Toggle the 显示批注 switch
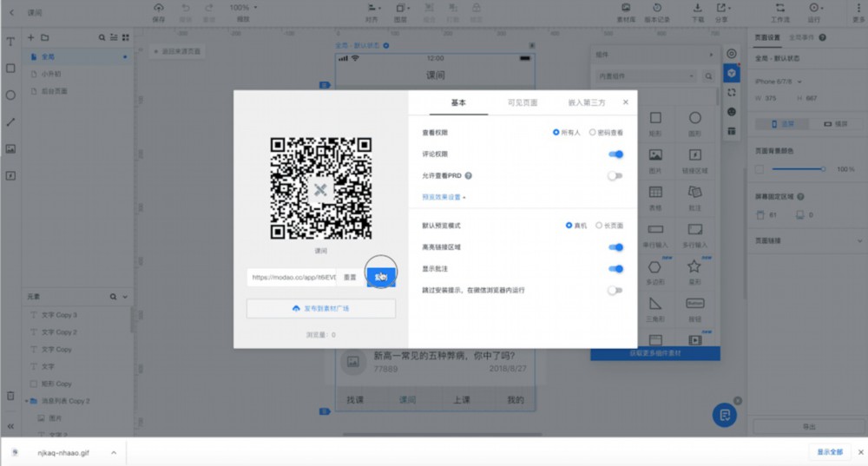 pos(615,269)
